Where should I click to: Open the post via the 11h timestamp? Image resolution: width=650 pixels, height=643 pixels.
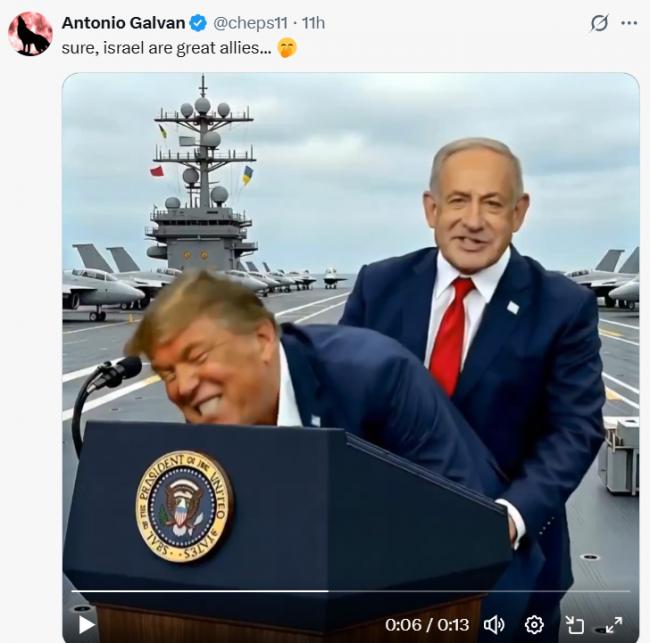coord(313,23)
